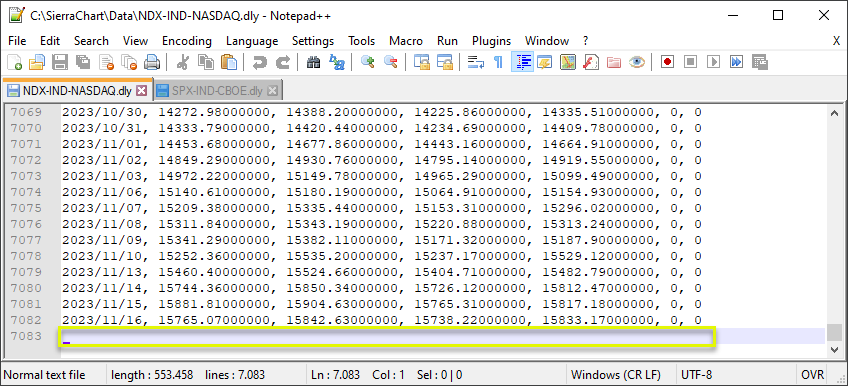Start macro recording with red circle icon
Screen dimensions: 848x386
pyautogui.click(x=667, y=62)
